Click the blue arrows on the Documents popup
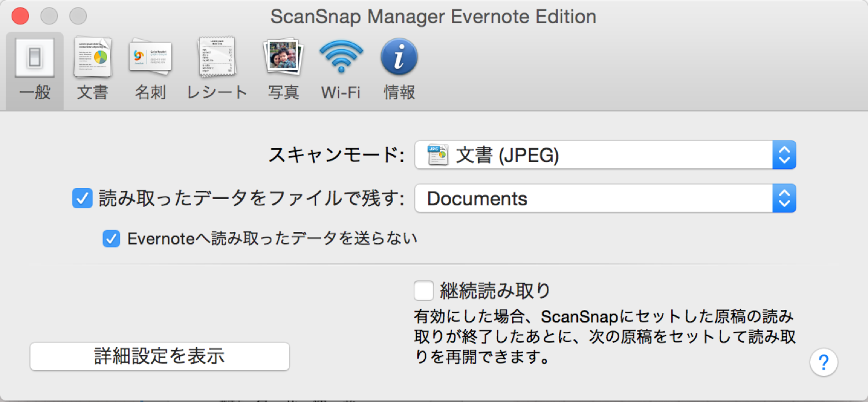The height and width of the screenshot is (402, 868). pos(784,199)
